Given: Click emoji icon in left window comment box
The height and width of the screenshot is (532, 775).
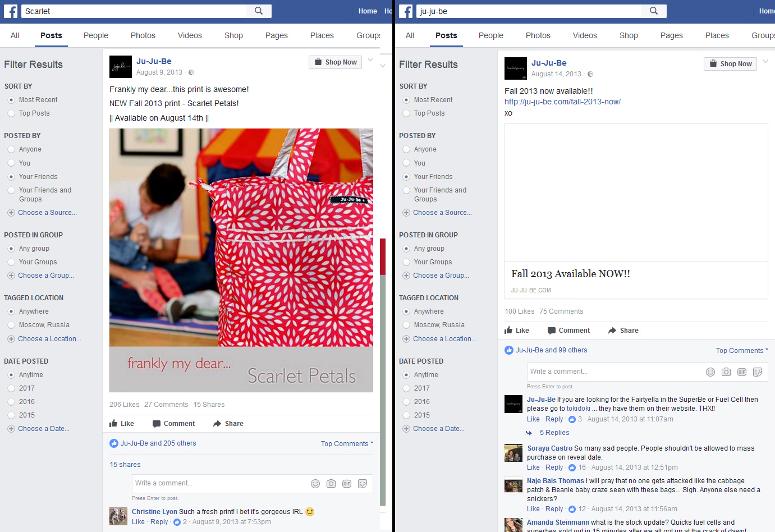Looking at the screenshot, I should pyautogui.click(x=315, y=484).
